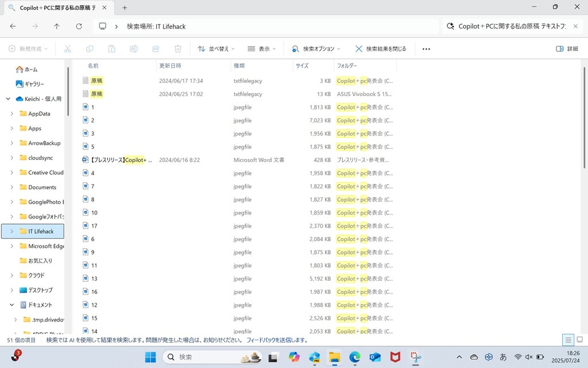Show hidden system tray icons
This screenshot has height=368, width=588.
[459, 356]
